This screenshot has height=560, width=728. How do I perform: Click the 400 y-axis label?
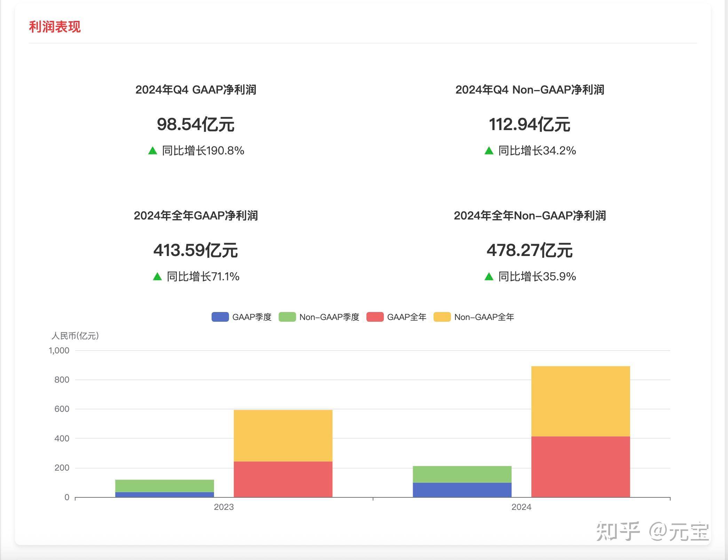pyautogui.click(x=62, y=439)
